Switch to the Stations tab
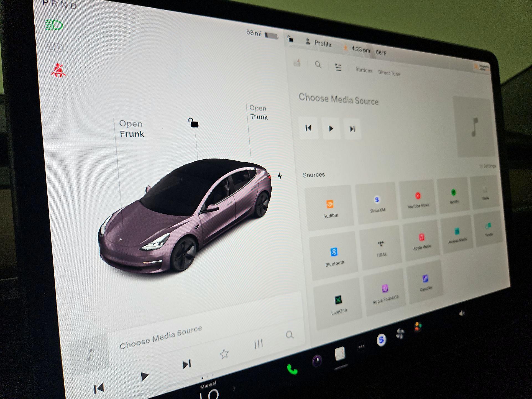The height and width of the screenshot is (399, 532). (364, 70)
